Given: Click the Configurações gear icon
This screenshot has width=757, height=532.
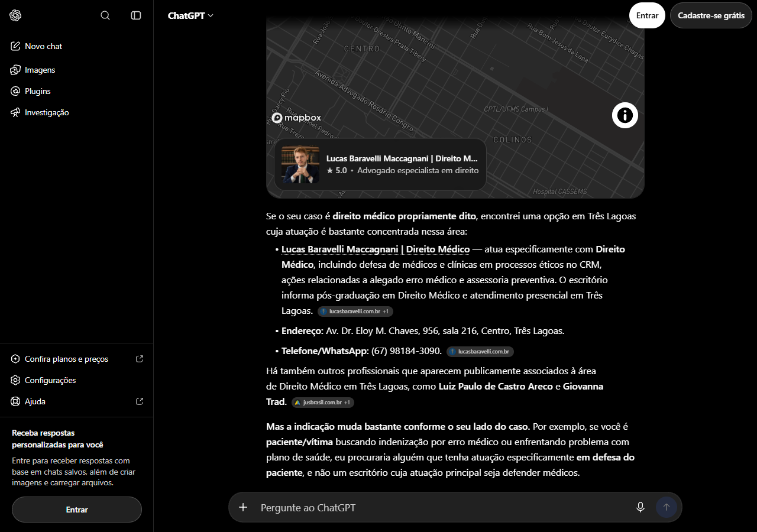Looking at the screenshot, I should pos(15,380).
